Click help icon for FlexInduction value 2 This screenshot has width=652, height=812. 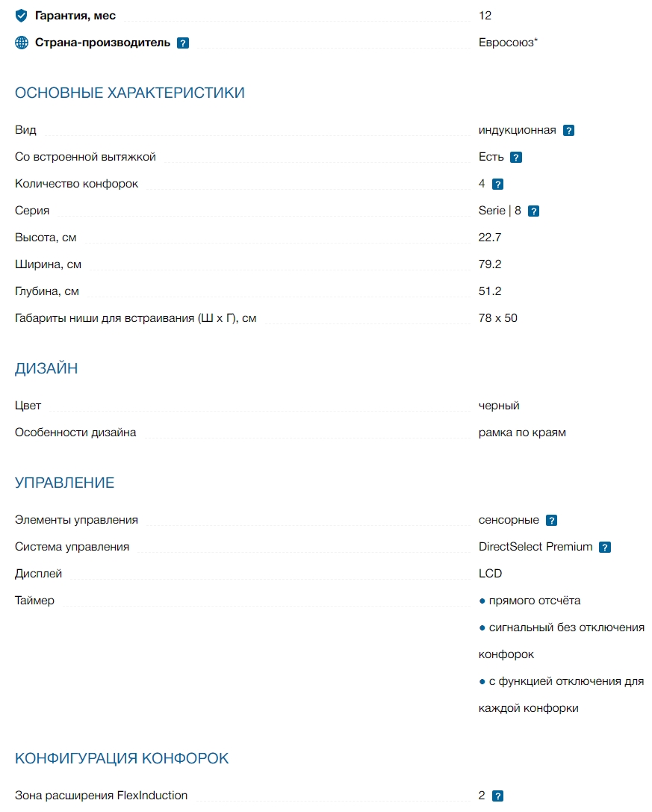pos(498,796)
